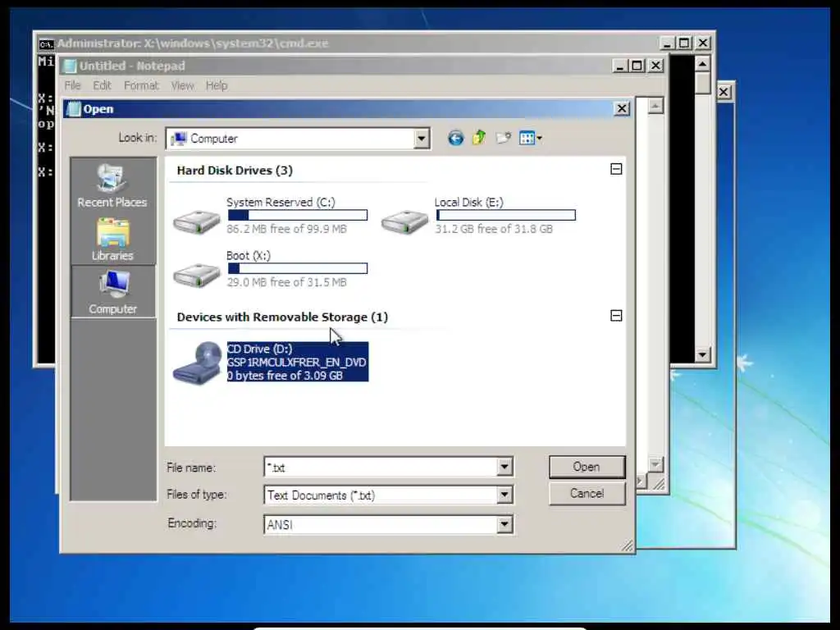
Task: Click the Untitled - Notepad title bar icon
Action: [69, 66]
